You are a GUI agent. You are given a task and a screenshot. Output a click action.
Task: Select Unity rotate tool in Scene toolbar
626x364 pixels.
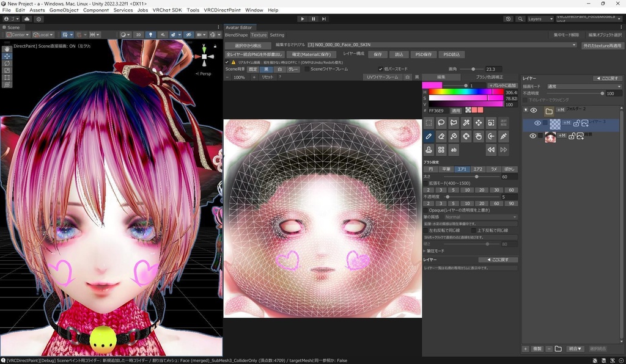[x=7, y=64]
